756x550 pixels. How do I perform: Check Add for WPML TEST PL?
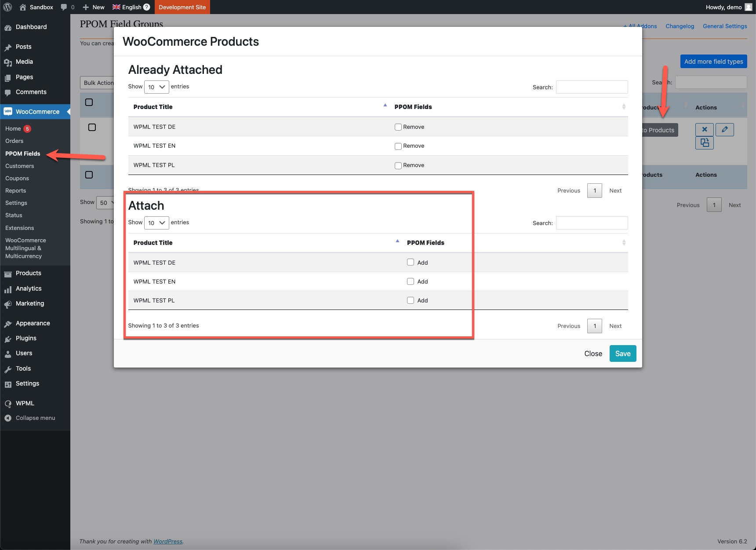[411, 300]
